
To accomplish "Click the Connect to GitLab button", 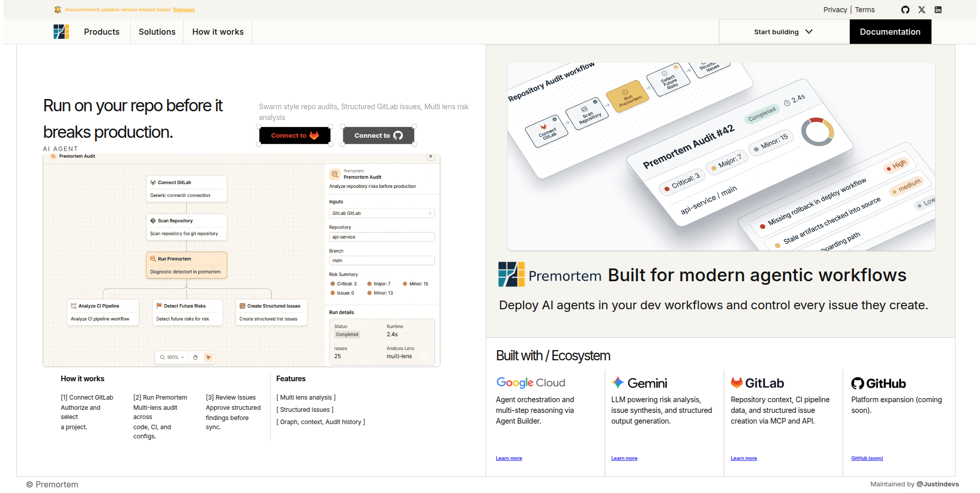I will [295, 135].
